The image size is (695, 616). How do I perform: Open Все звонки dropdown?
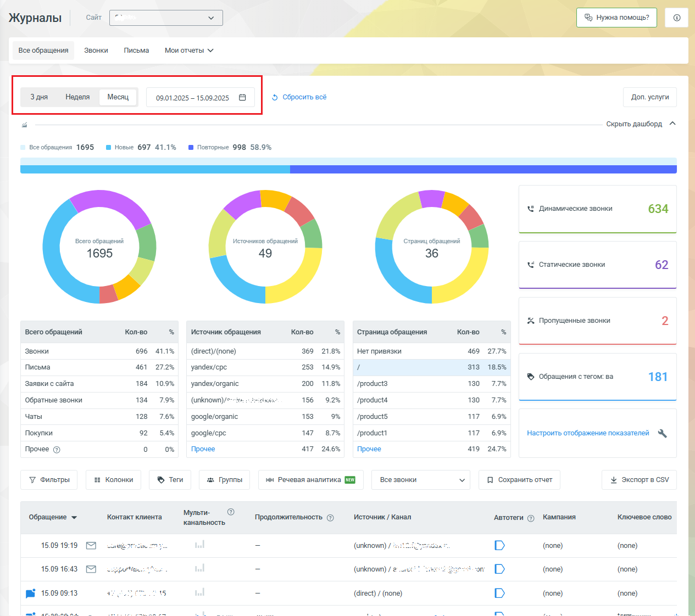[421, 480]
